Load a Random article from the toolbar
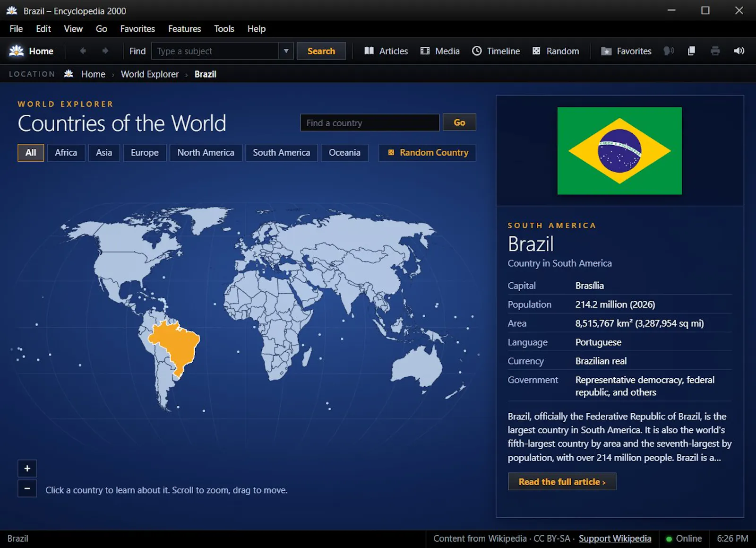Image resolution: width=756 pixels, height=548 pixels. click(556, 51)
